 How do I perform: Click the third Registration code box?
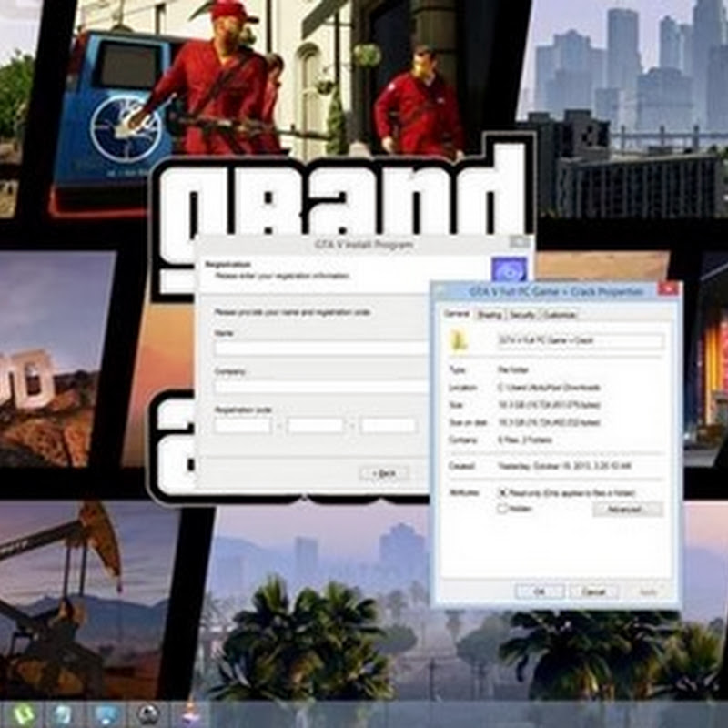[x=389, y=425]
